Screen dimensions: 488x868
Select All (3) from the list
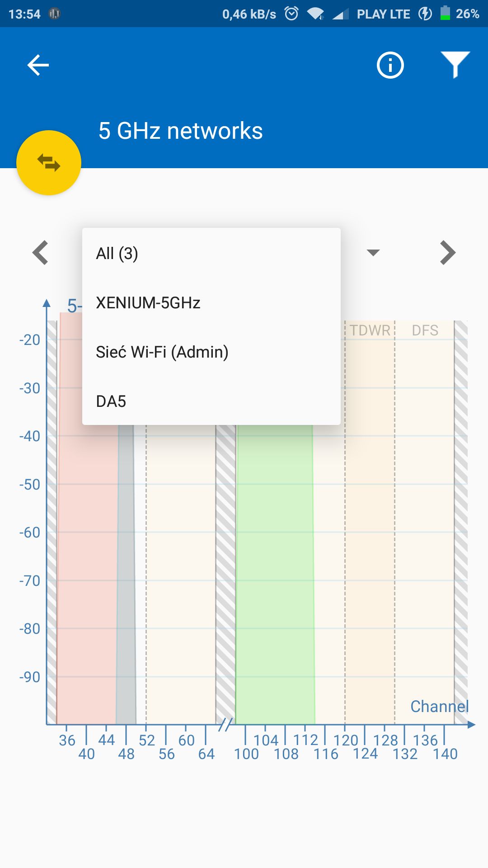click(211, 253)
